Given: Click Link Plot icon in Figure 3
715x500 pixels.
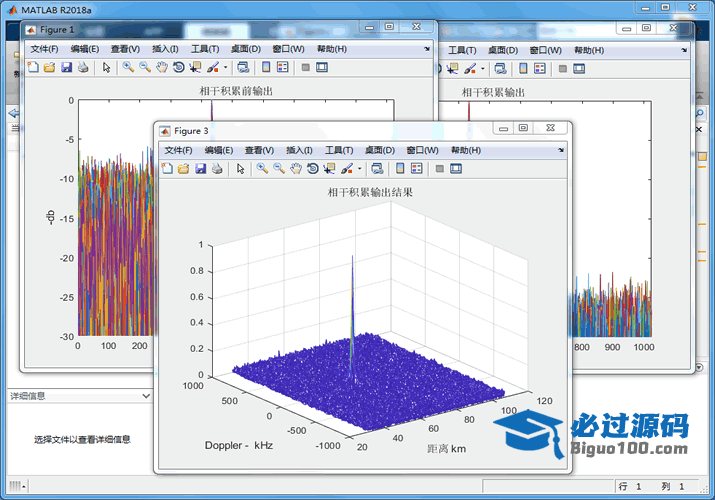Looking at the screenshot, I should (377, 169).
